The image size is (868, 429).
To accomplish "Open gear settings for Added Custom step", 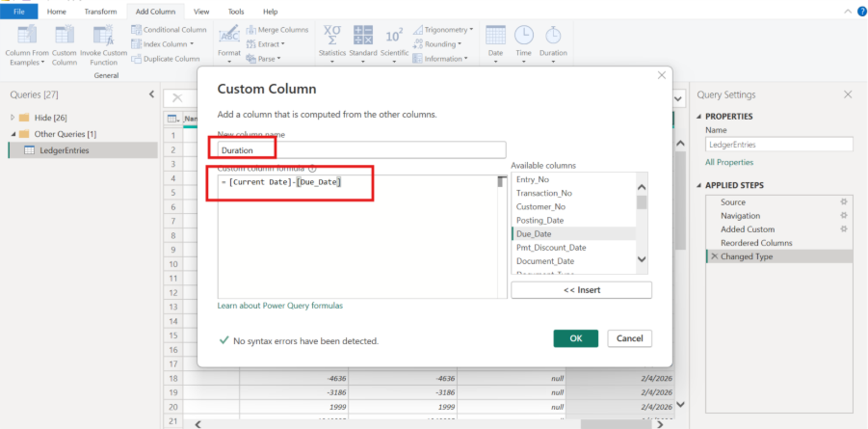I will pos(843,229).
